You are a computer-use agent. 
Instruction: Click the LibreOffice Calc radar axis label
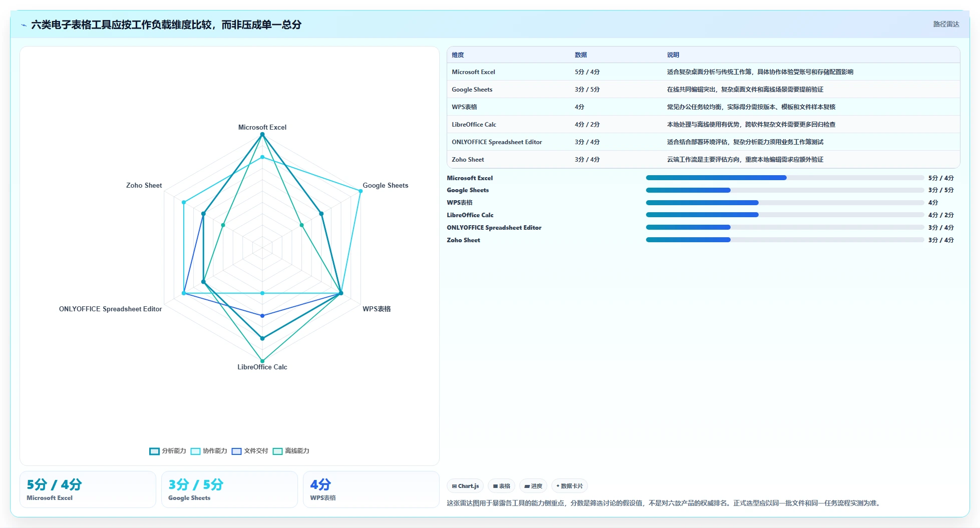point(262,367)
